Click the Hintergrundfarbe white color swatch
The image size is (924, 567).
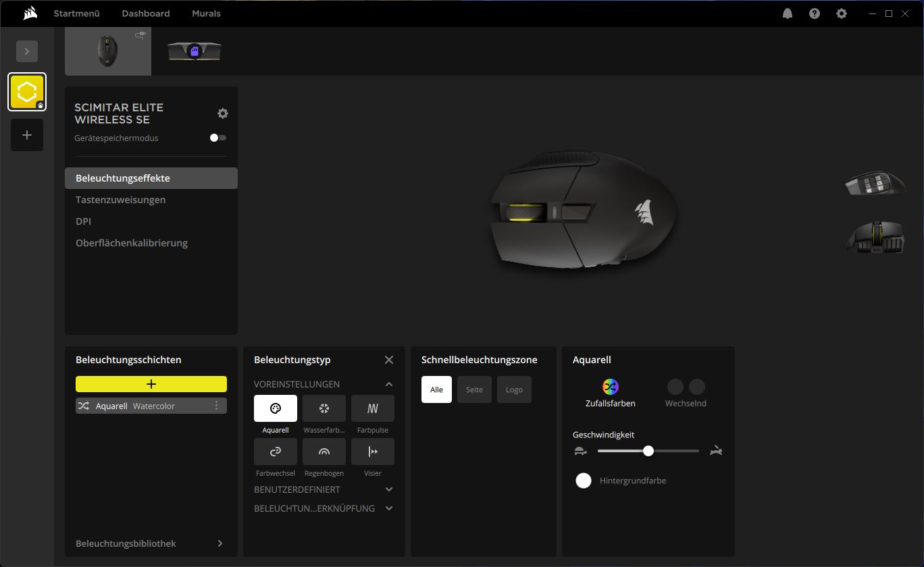pyautogui.click(x=584, y=481)
